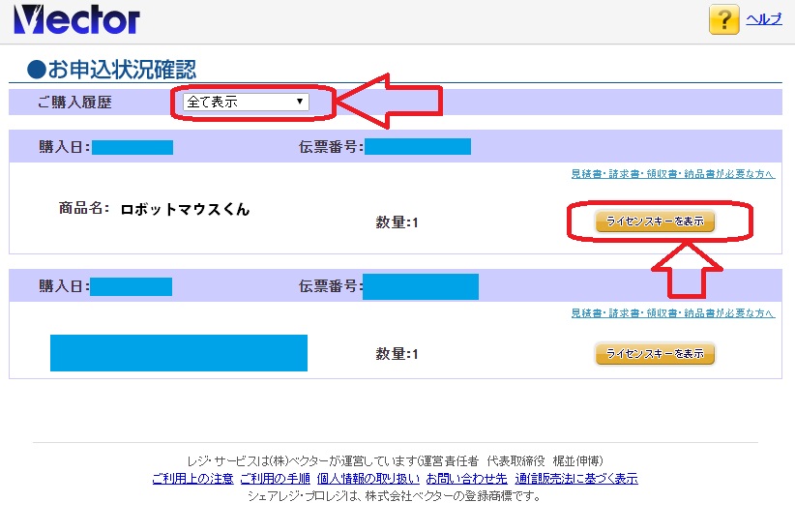Open the 見積書・請求書 documents link in the first order
Screen dimensions: 795x532
click(x=672, y=174)
